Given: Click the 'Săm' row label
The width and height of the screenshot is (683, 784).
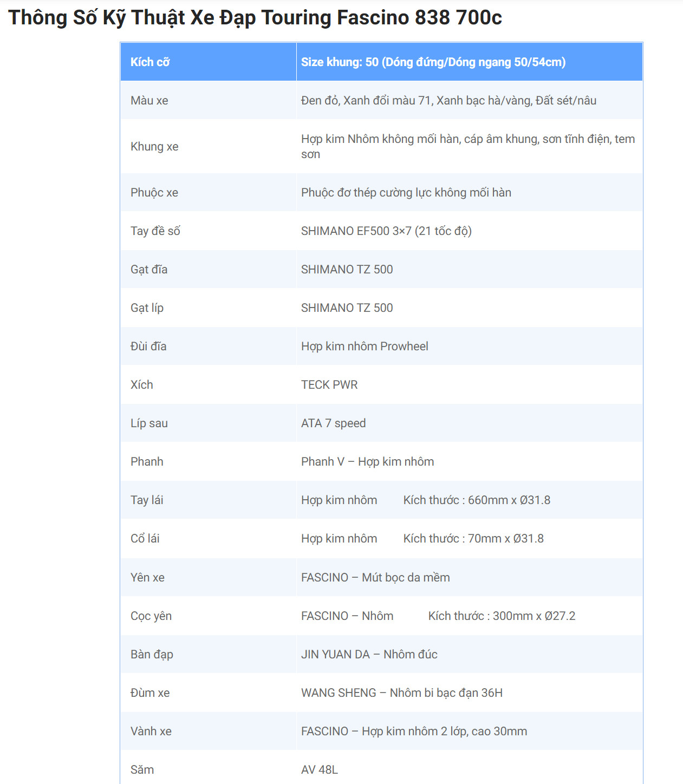Looking at the screenshot, I should 142,769.
